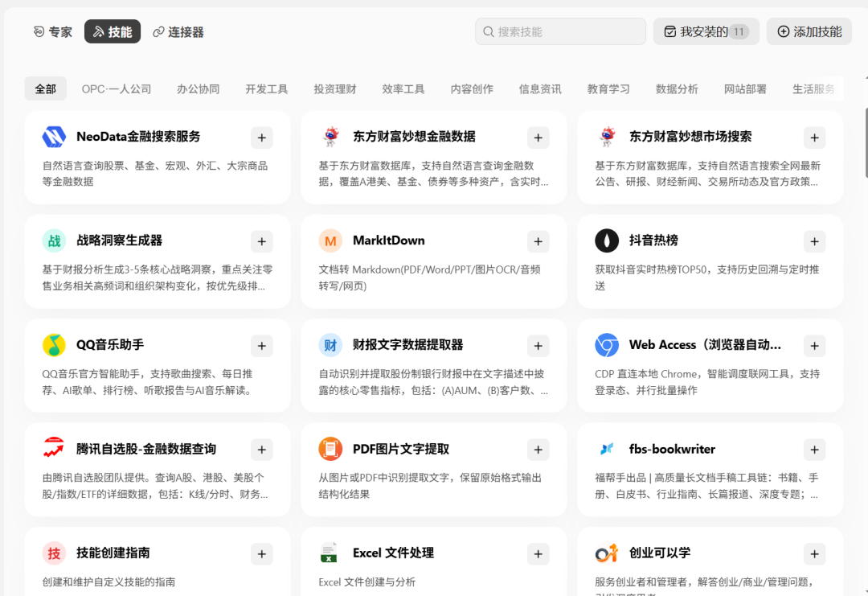Open the 战略洞察生成器 title
Screen dimensions: 868x596
[119, 240]
